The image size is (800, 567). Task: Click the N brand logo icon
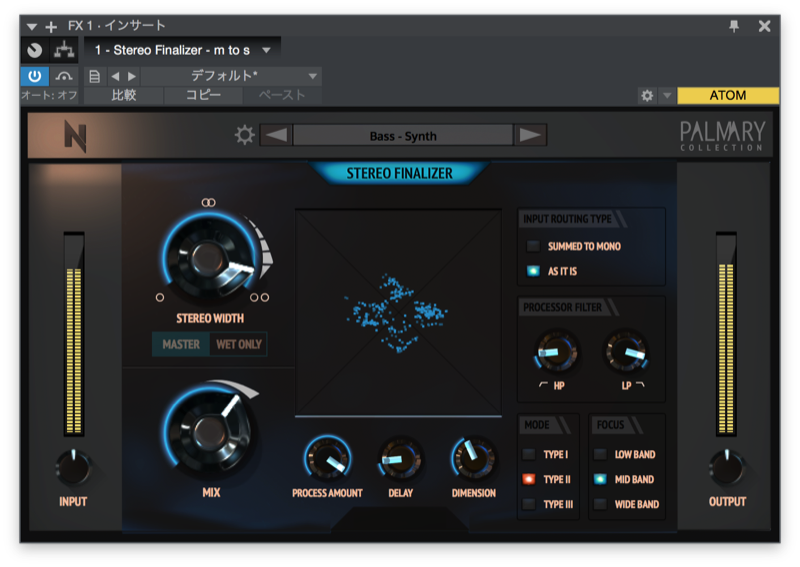pyautogui.click(x=75, y=136)
